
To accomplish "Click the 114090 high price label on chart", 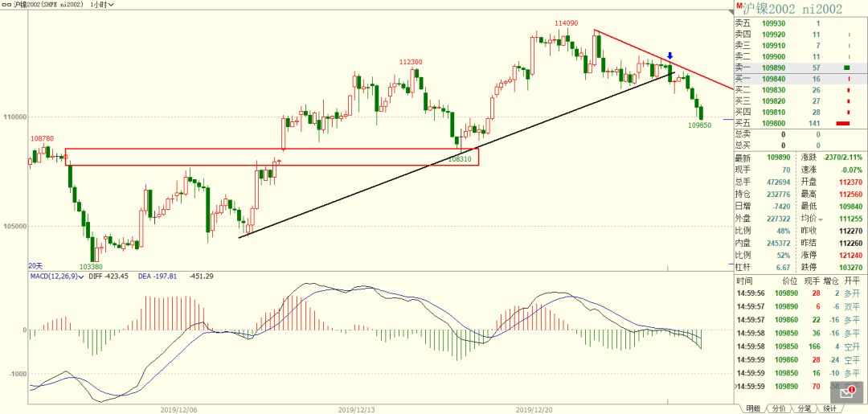I will coord(567,23).
